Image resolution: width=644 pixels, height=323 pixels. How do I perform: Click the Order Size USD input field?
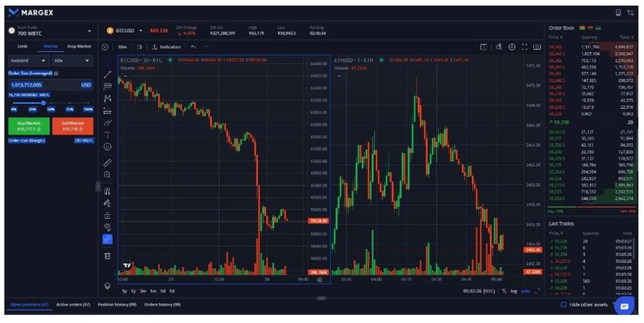(51, 85)
